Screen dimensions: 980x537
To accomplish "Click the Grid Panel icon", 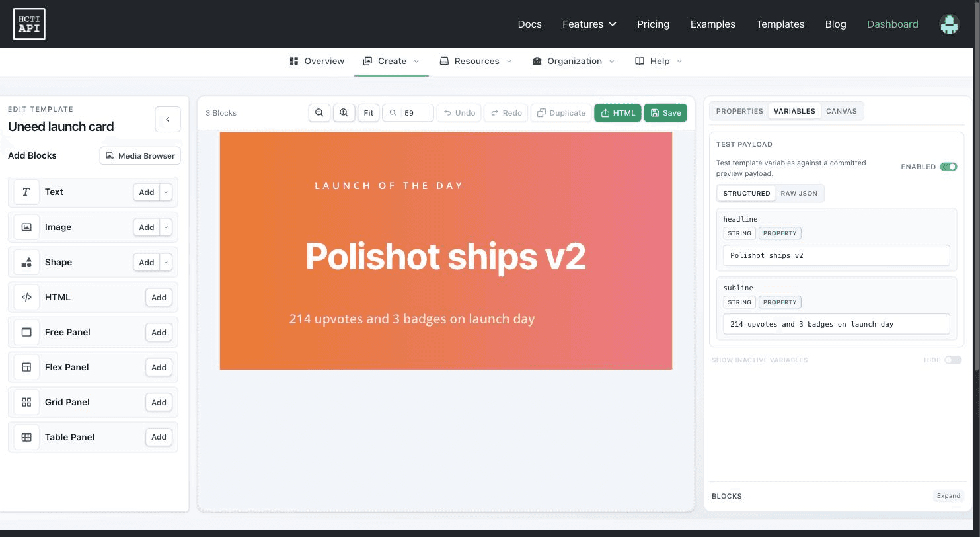I will tap(26, 402).
